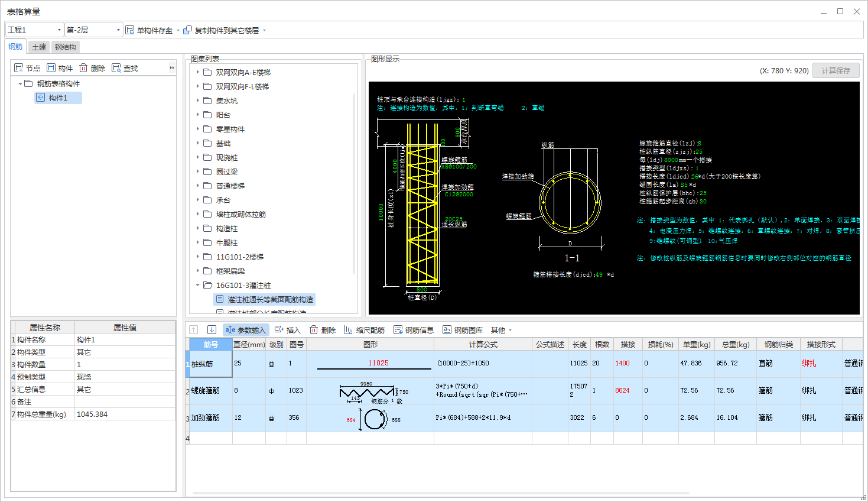Viewport: 868px width, 502px height.
Task: Click the 备注 empty value field
Action: [x=125, y=401]
